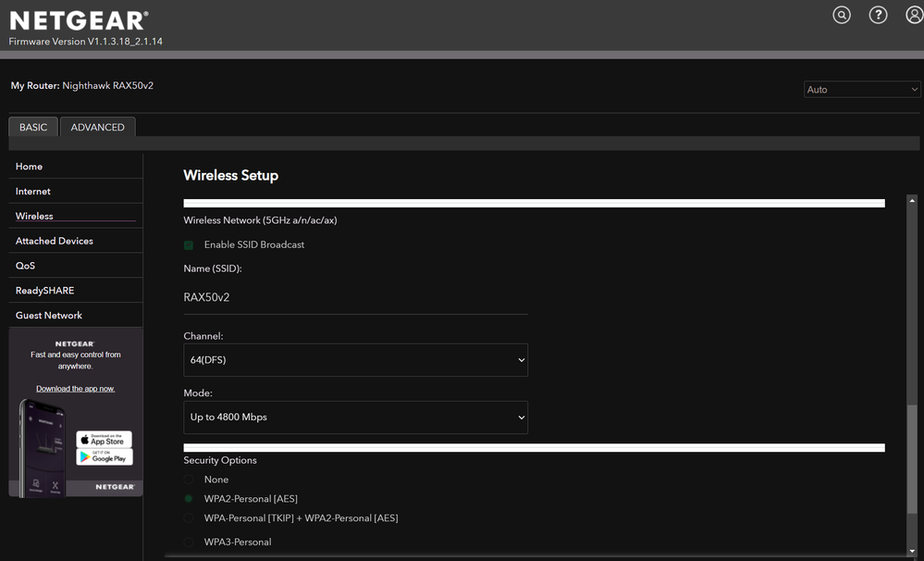Click the NETGEAR logo in header
The image size is (924, 561).
[x=78, y=20]
